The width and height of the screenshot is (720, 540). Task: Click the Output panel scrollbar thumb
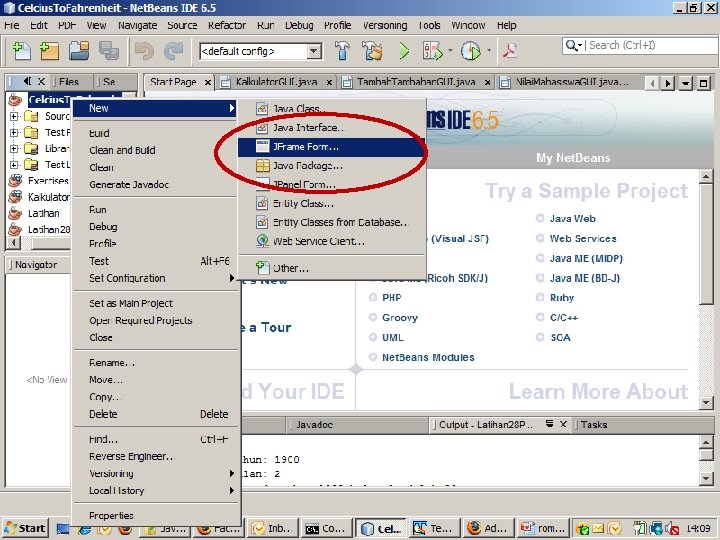706,455
